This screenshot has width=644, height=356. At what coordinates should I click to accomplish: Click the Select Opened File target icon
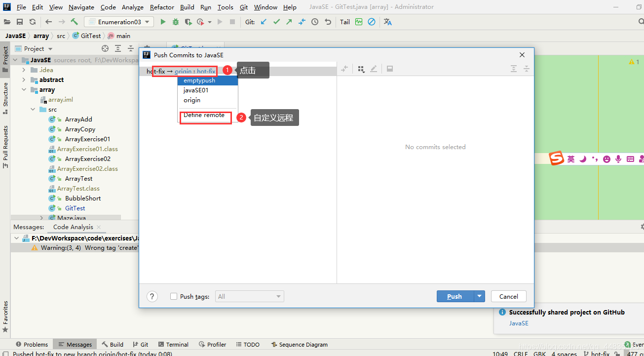(x=105, y=48)
